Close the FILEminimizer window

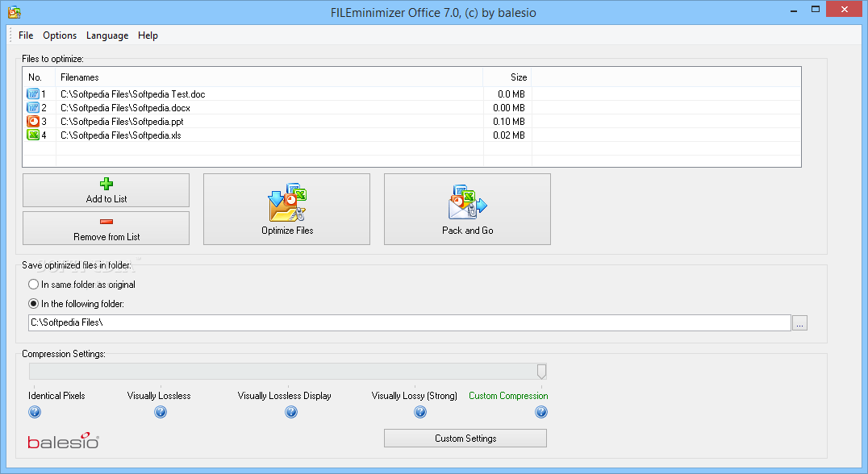point(844,9)
